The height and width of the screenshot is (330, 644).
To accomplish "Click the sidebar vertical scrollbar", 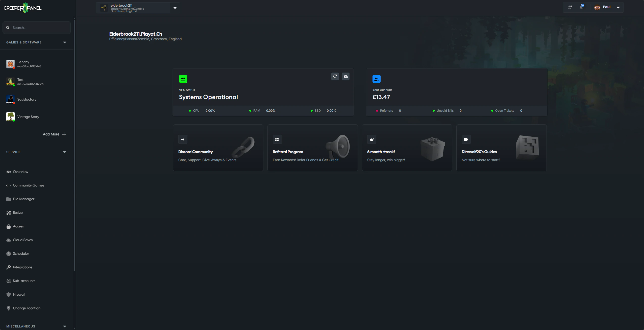I will pos(75,145).
